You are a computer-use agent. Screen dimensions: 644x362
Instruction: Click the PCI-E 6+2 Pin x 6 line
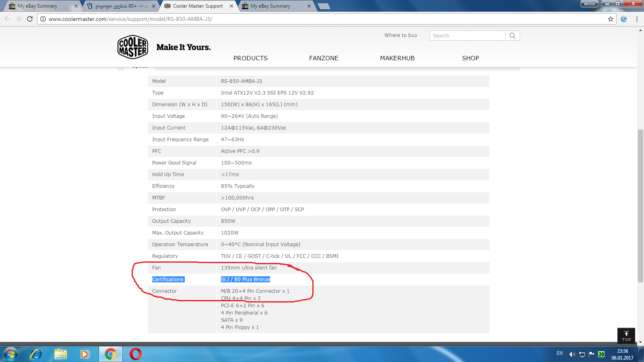click(242, 306)
